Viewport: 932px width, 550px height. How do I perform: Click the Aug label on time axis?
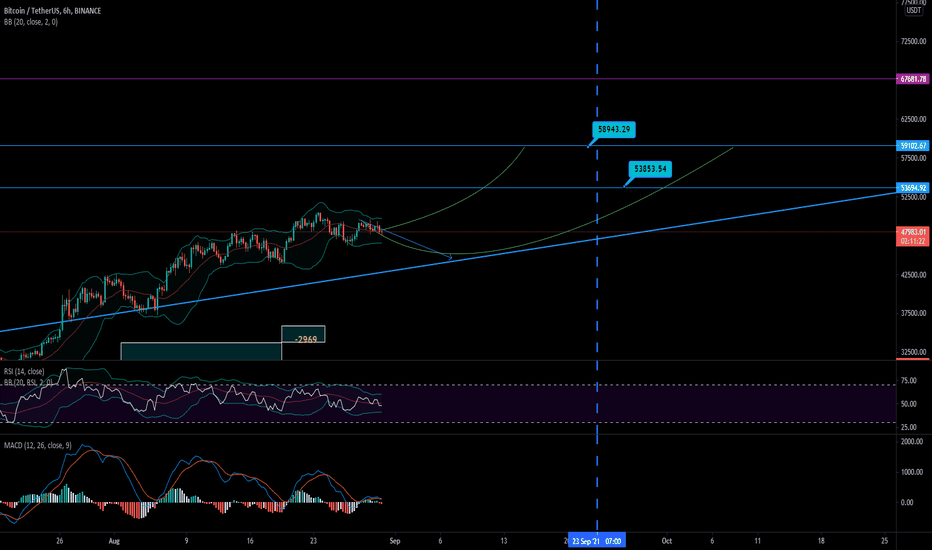tap(114, 541)
